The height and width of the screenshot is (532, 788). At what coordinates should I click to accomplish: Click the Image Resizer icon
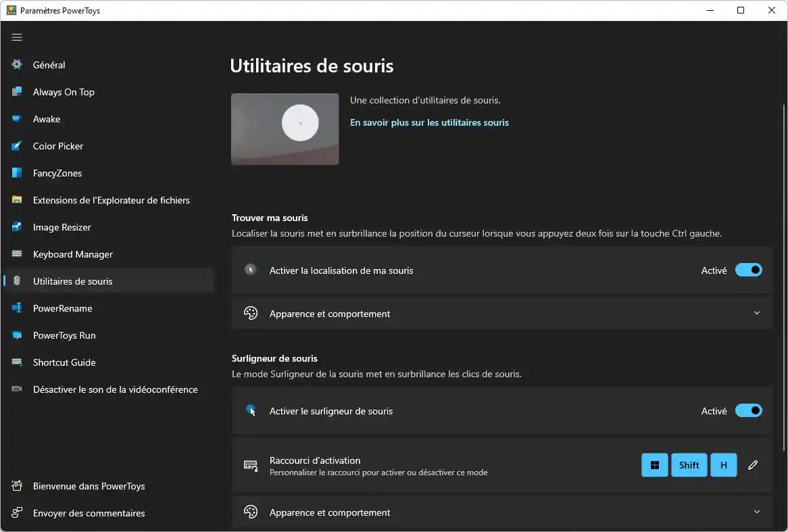pyautogui.click(x=17, y=226)
